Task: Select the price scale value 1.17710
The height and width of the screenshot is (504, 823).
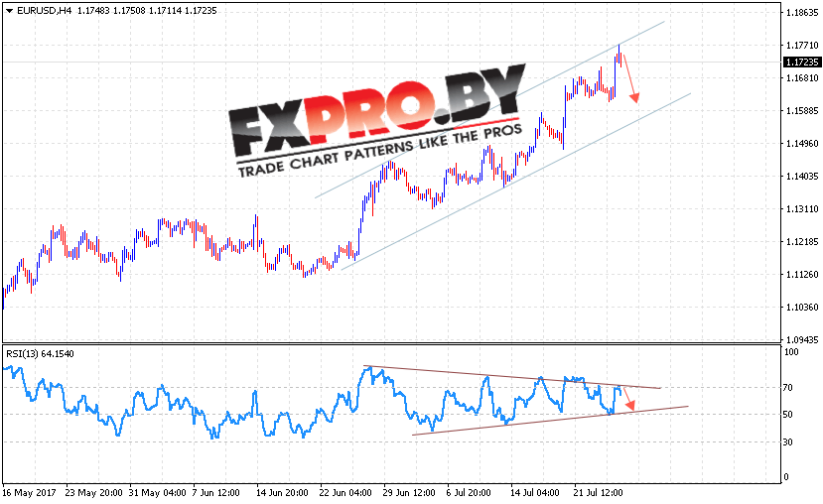Action: (x=802, y=46)
